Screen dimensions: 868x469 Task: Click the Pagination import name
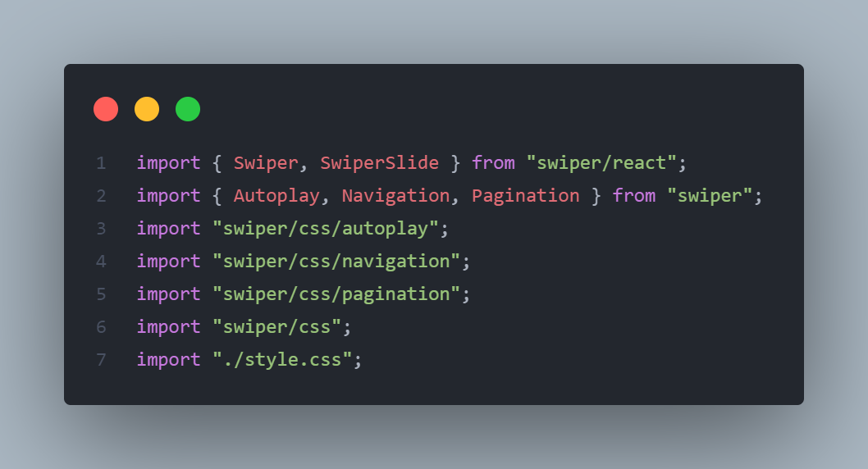pos(525,196)
